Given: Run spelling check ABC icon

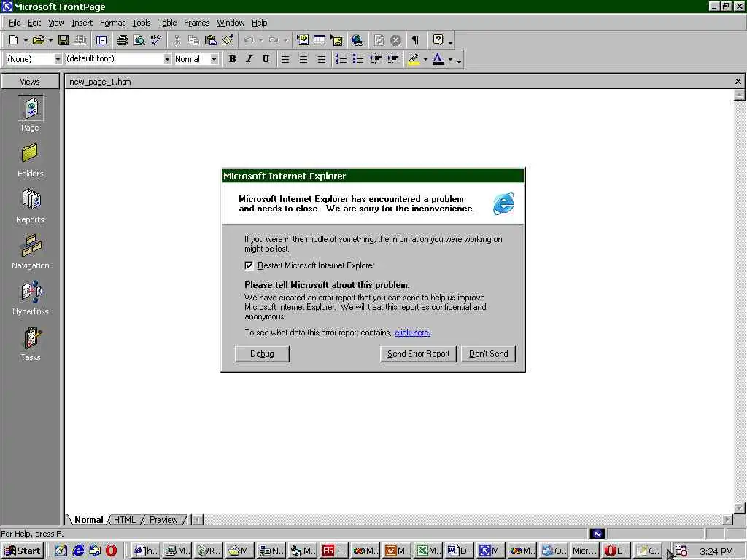Looking at the screenshot, I should pos(156,41).
